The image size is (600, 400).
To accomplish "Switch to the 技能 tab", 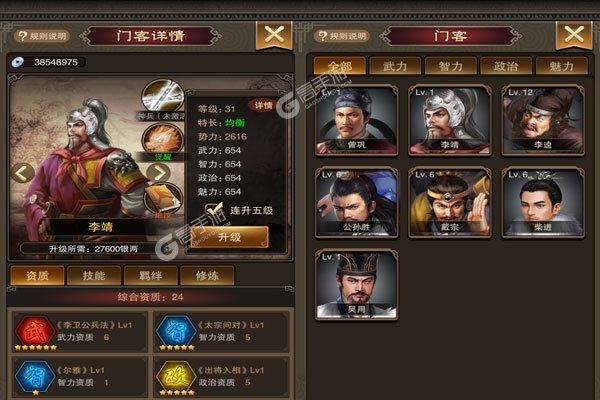I will [x=94, y=275].
